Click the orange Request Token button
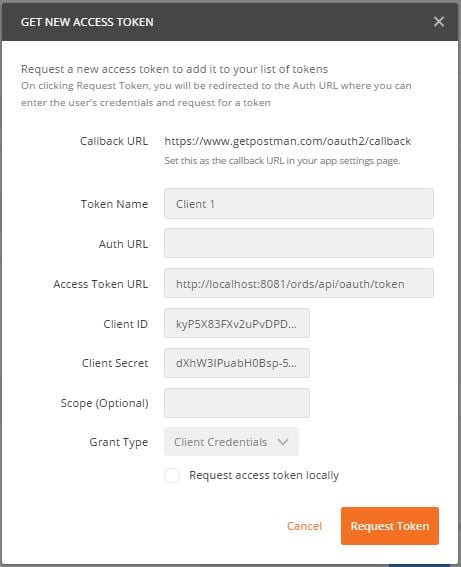This screenshot has width=461, height=567. [x=390, y=526]
